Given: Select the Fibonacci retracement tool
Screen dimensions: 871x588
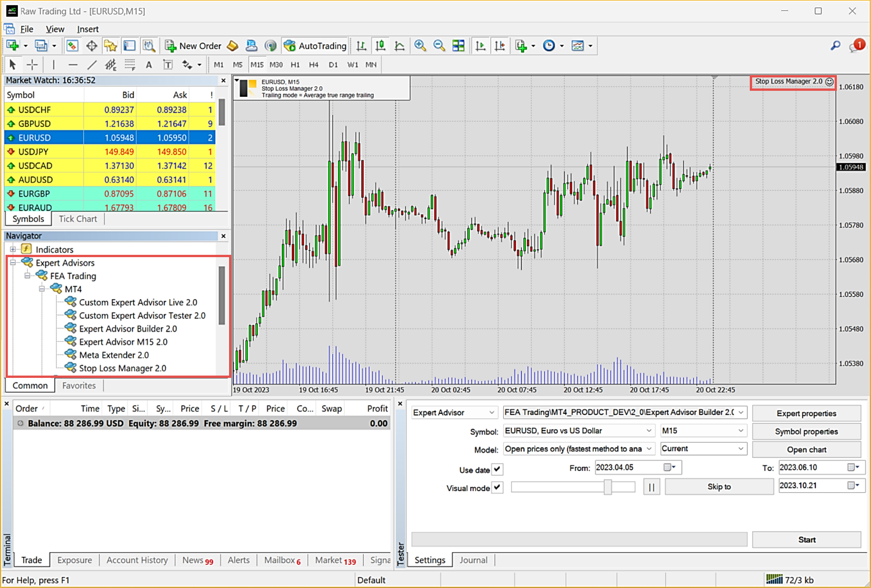Looking at the screenshot, I should [130, 65].
